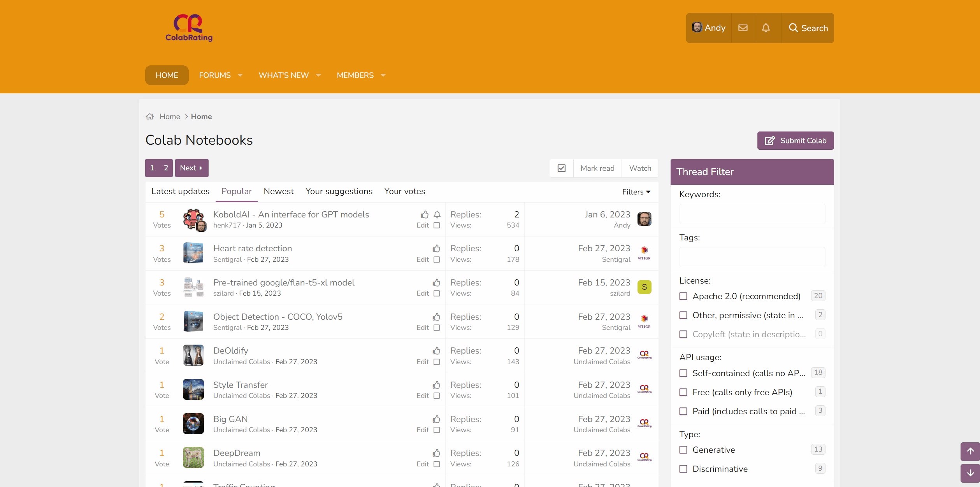This screenshot has height=487, width=980.
Task: Click the bell icon on KoboldAI thread
Action: coord(437,215)
